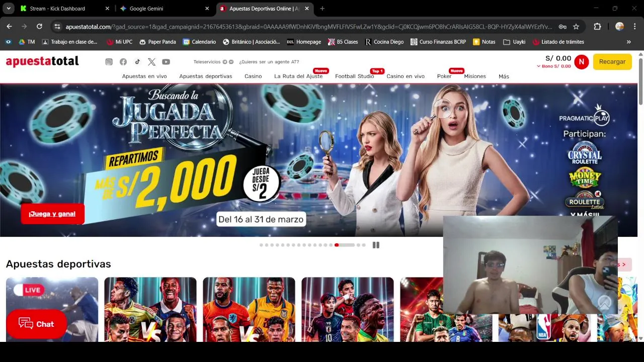Open Chrome profile avatar

click(619, 27)
